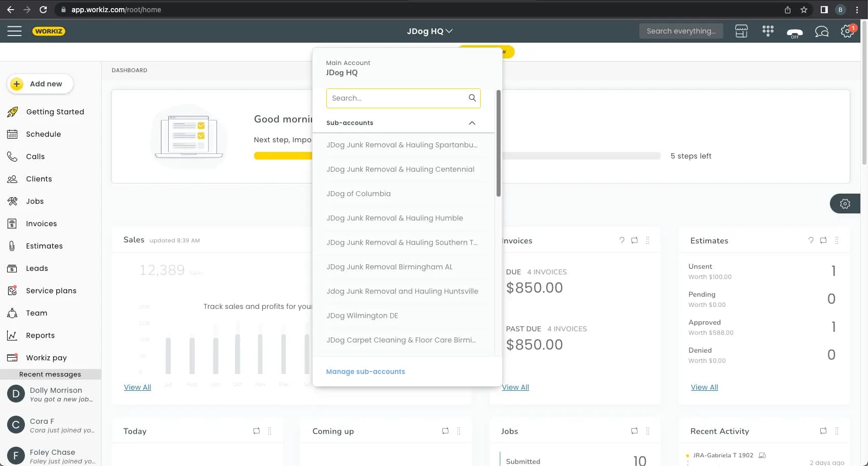Collapse the Sub-accounts section
868x466 pixels.
coord(472,123)
